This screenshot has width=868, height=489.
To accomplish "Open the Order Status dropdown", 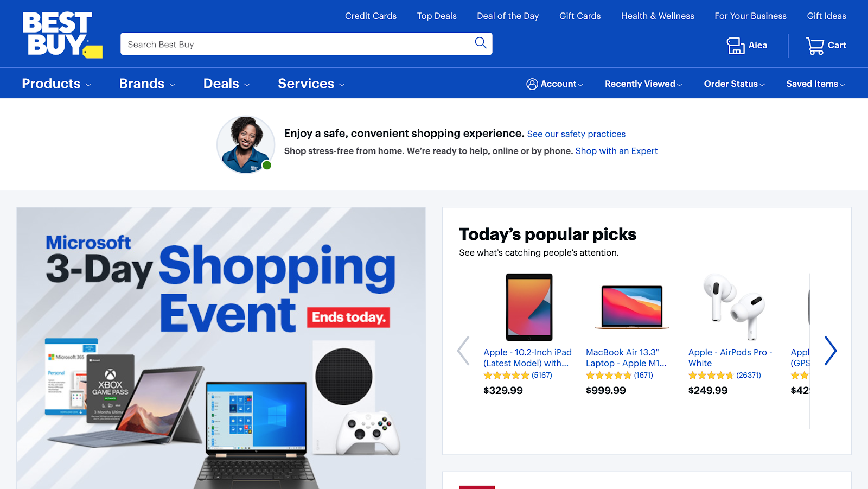I will click(x=735, y=84).
